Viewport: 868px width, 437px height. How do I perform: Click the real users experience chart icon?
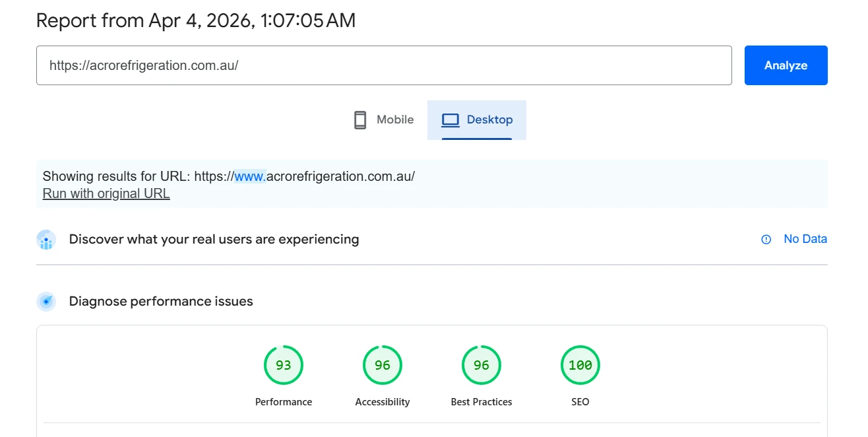(x=46, y=240)
